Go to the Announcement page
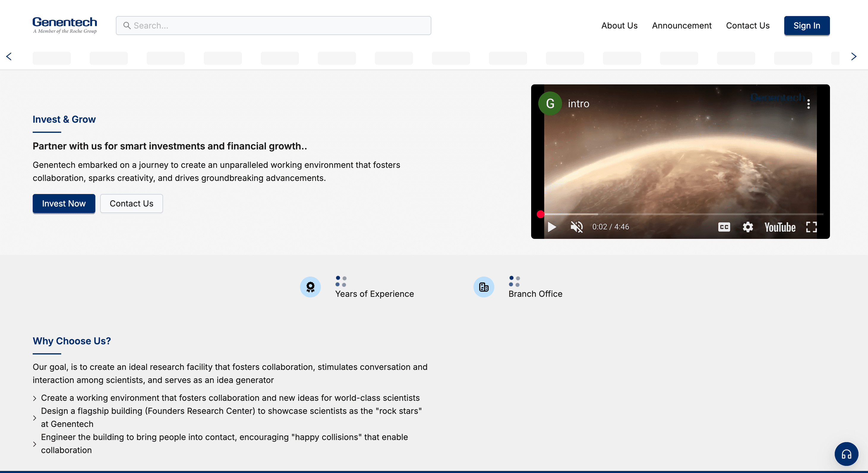This screenshot has height=473, width=868. point(681,26)
